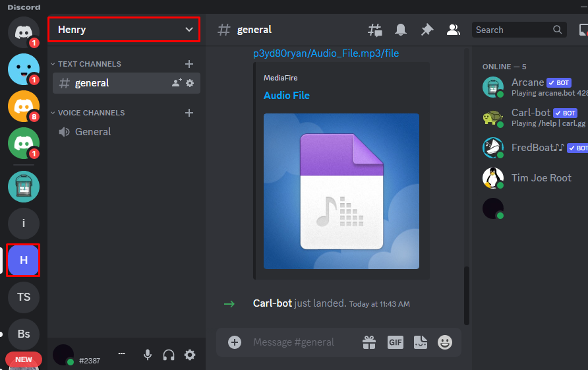Open notification settings bell
Screen dimensions: 588x370
click(x=401, y=30)
